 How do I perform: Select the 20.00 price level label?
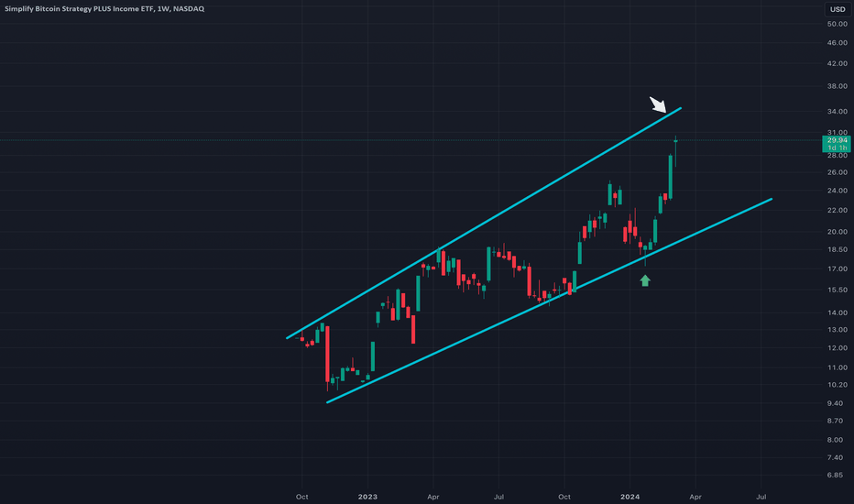(837, 232)
